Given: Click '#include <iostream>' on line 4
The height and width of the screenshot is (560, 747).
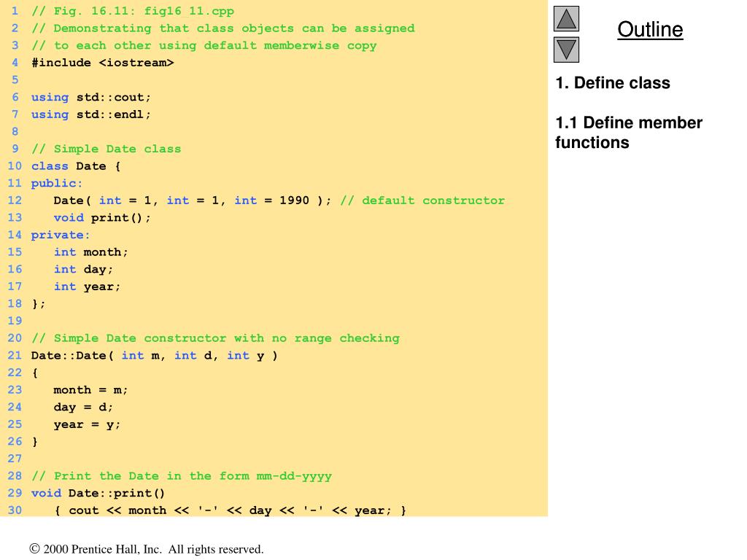Looking at the screenshot, I should click(x=102, y=63).
